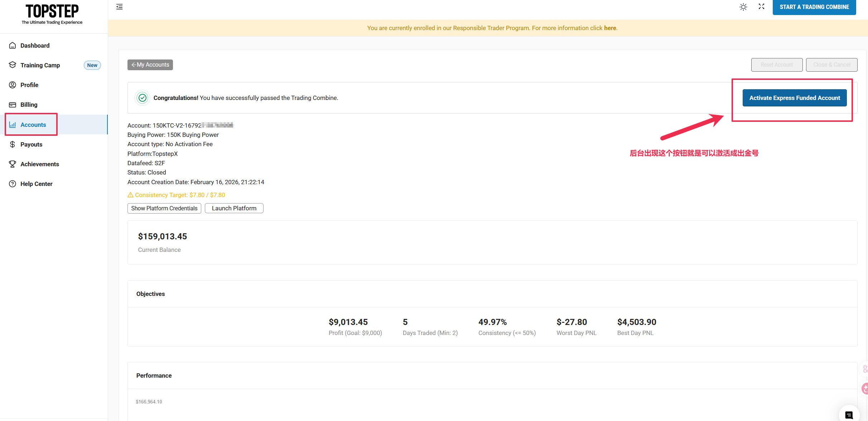Show Platform Credentials

[164, 209]
